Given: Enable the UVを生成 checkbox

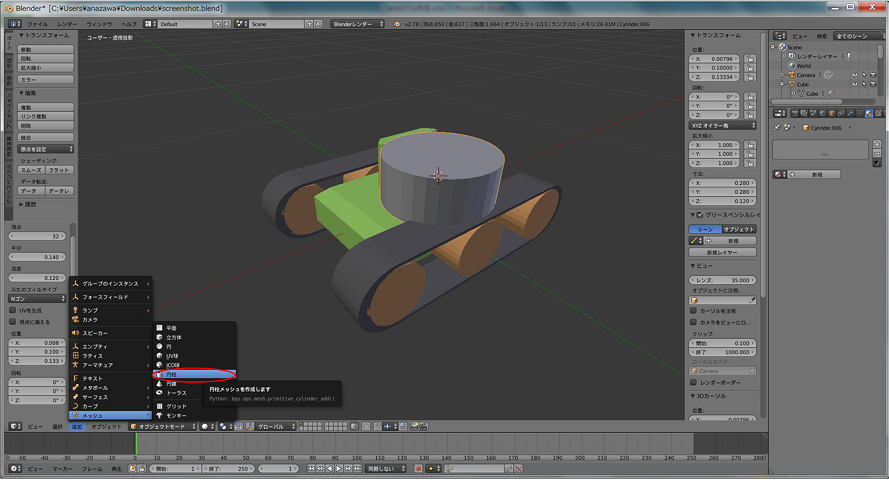Looking at the screenshot, I should click(12, 311).
